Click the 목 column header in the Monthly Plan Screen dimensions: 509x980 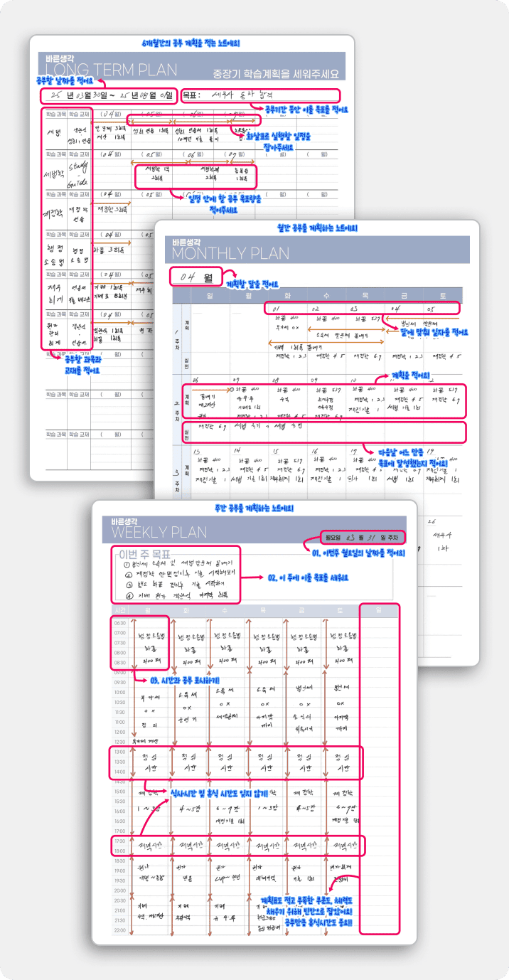364,294
